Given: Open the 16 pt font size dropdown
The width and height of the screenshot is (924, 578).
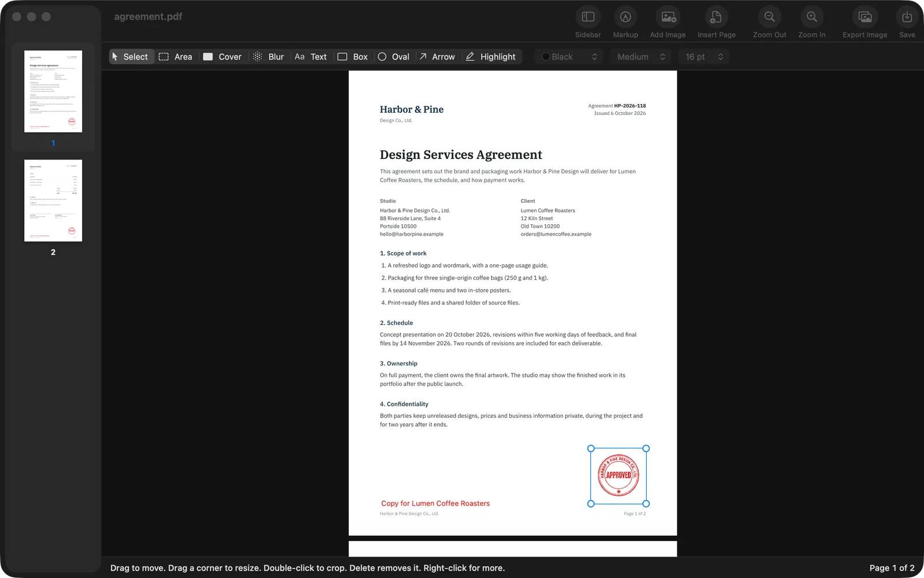Looking at the screenshot, I should coord(704,57).
